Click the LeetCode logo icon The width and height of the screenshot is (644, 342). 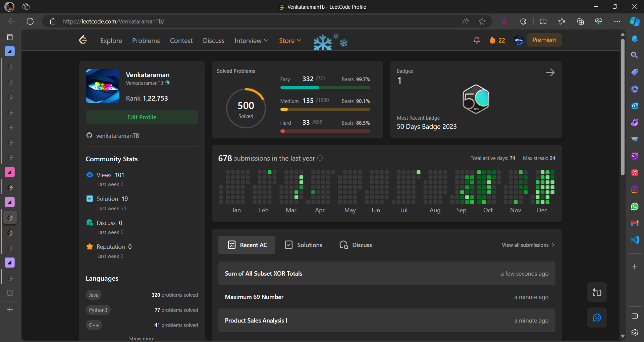click(83, 40)
